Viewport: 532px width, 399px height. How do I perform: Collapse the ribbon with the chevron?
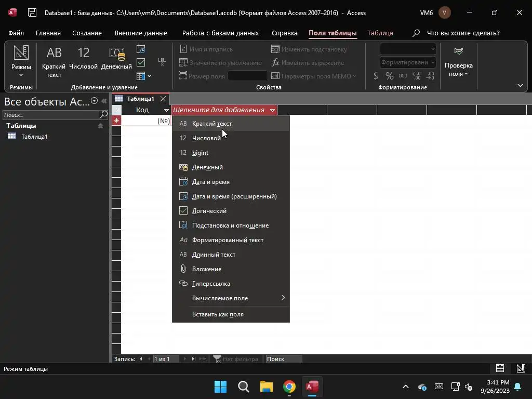(x=520, y=86)
